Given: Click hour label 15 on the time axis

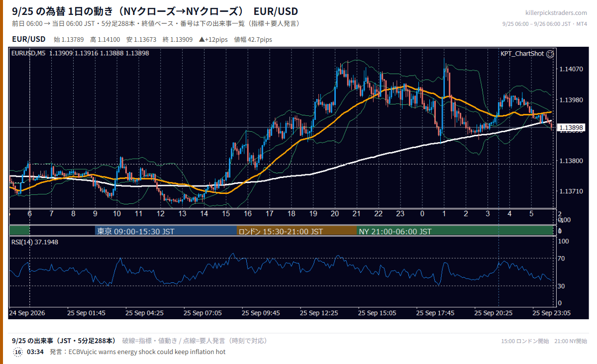Looking at the screenshot, I should click(226, 214).
